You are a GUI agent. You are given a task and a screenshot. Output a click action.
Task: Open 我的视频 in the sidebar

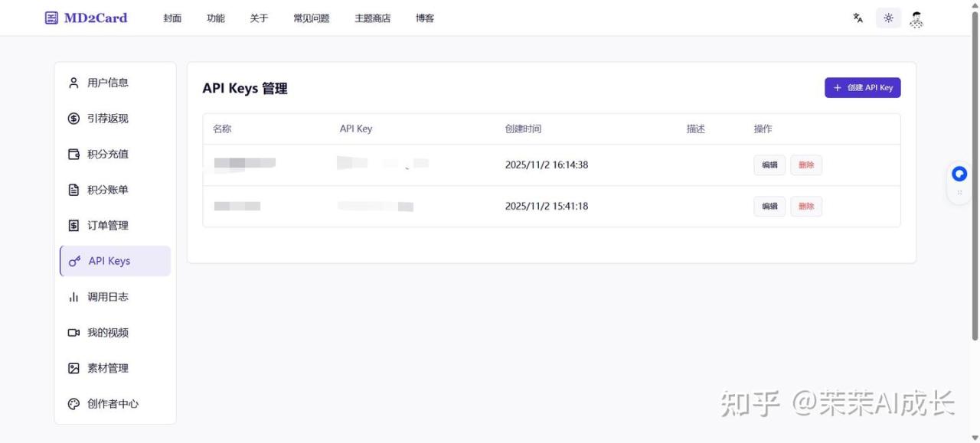[x=107, y=333]
